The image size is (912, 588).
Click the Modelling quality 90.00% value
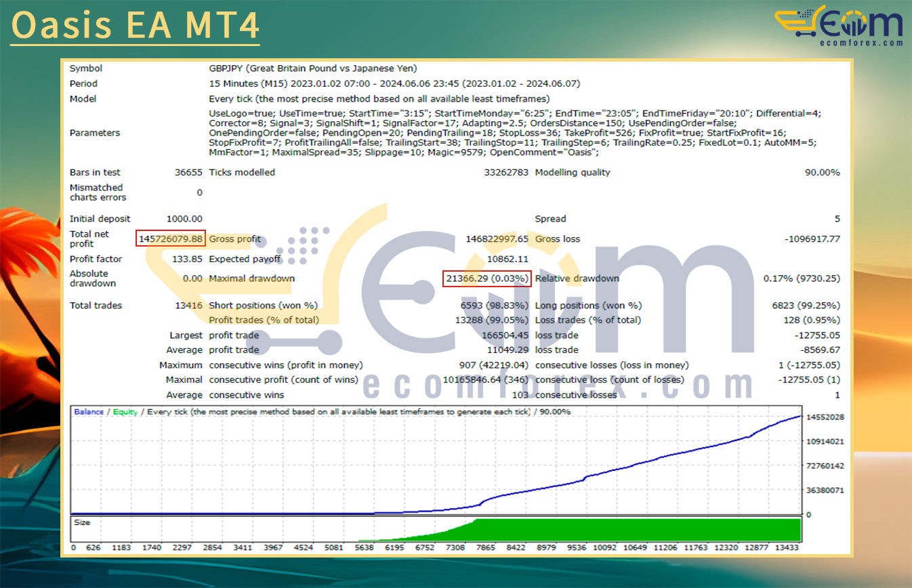(x=822, y=173)
